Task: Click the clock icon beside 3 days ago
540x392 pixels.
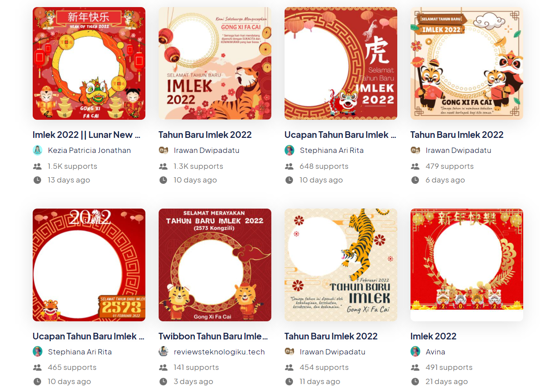Action: pyautogui.click(x=163, y=382)
